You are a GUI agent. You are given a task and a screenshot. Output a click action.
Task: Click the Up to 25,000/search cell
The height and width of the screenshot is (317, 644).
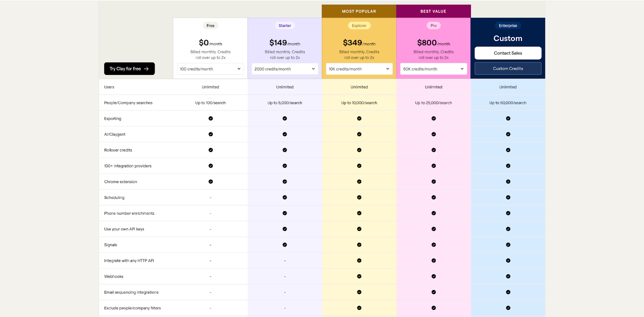tap(433, 103)
